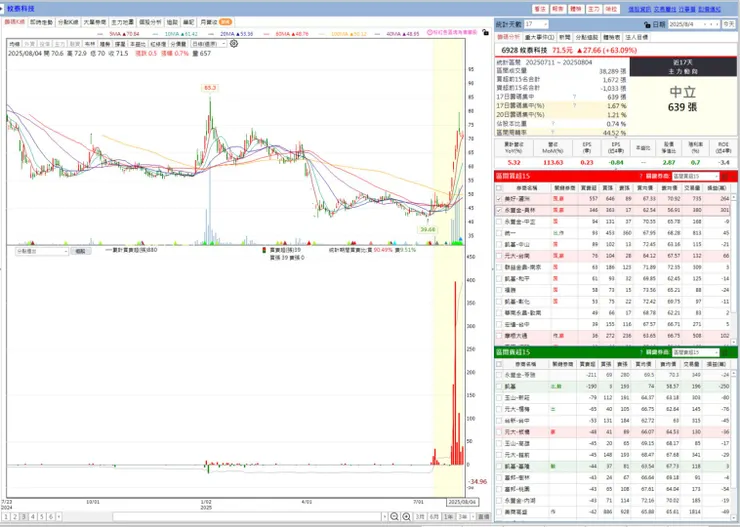Tick the checkbox for 永豐金-員林 row
The image size is (740, 527).
coord(499,210)
